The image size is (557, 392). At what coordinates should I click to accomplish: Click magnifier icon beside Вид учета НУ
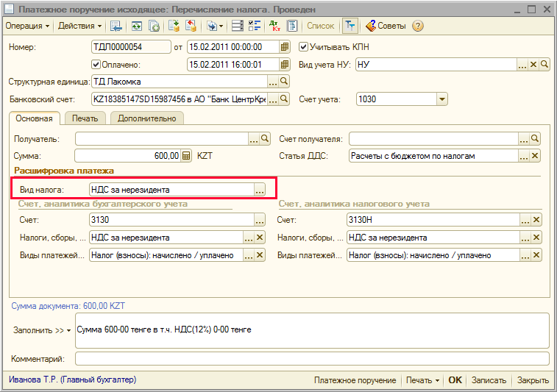[545, 65]
